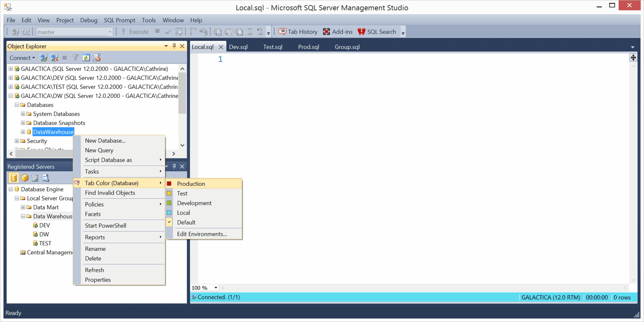The height and width of the screenshot is (322, 644).
Task: Open the Connect dropdown in Object Explorer
Action: (x=22, y=58)
